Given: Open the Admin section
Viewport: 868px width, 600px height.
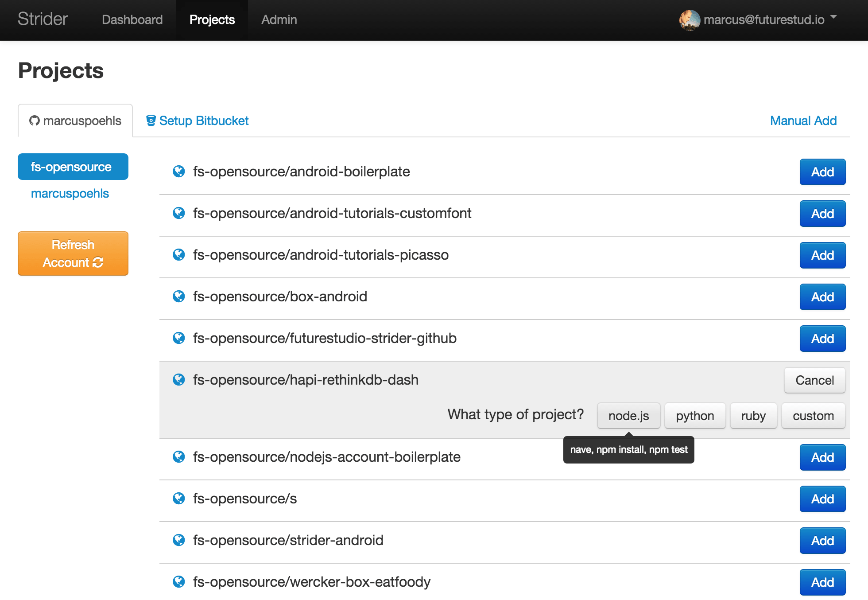Looking at the screenshot, I should [x=279, y=19].
